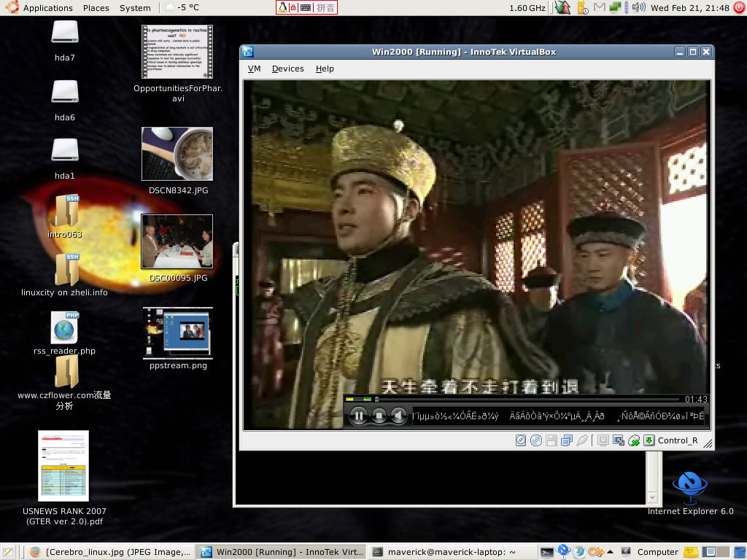Viewport: 747px width, 560px height.
Task: Click the blue globe network icon in bottom panel
Action: pos(564,551)
